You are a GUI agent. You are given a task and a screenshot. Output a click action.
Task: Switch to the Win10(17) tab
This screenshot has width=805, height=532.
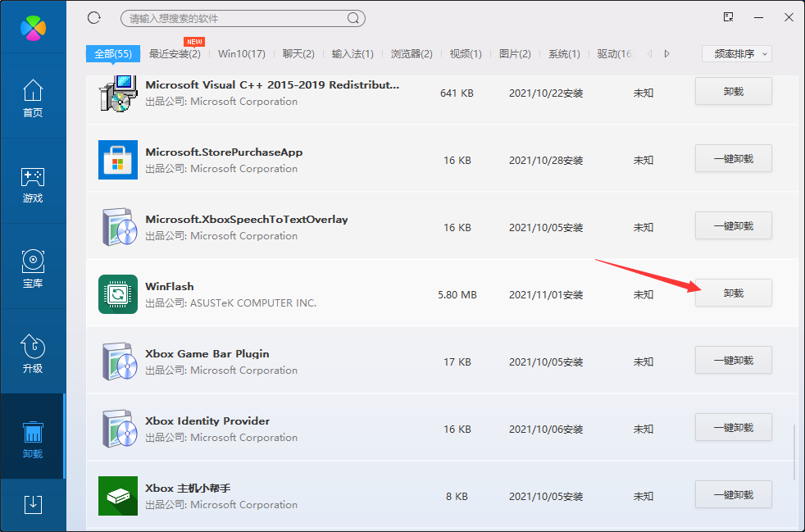[x=241, y=54]
